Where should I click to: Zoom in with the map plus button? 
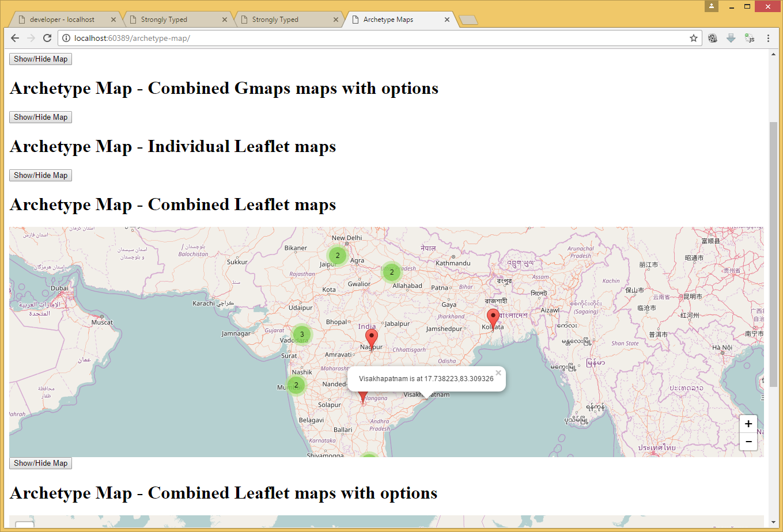(748, 424)
